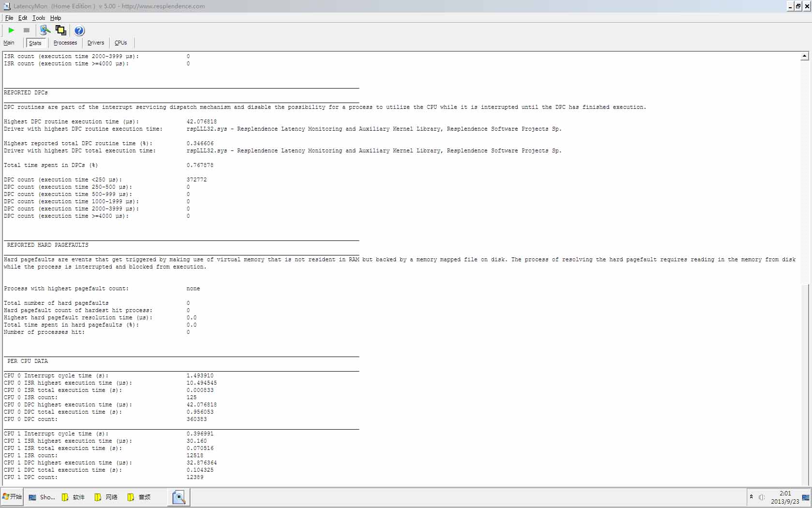Click the taskbar clock showing 2:01
812x508 pixels.
[x=785, y=497]
